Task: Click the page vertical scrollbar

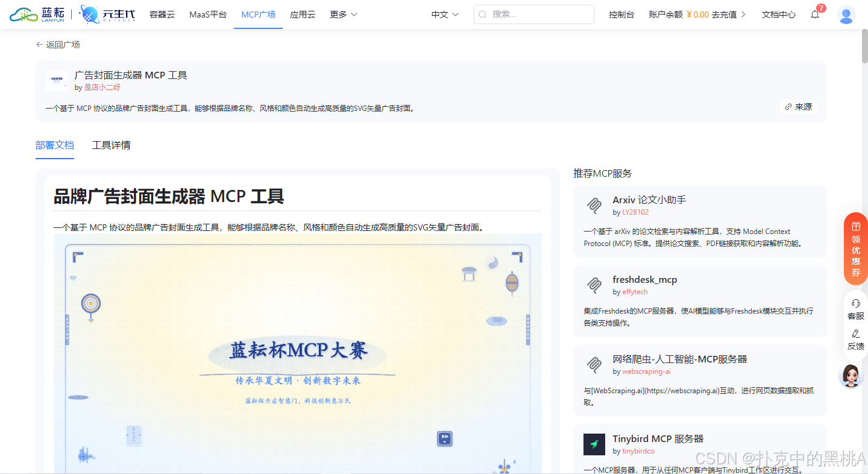Action: (x=865, y=46)
